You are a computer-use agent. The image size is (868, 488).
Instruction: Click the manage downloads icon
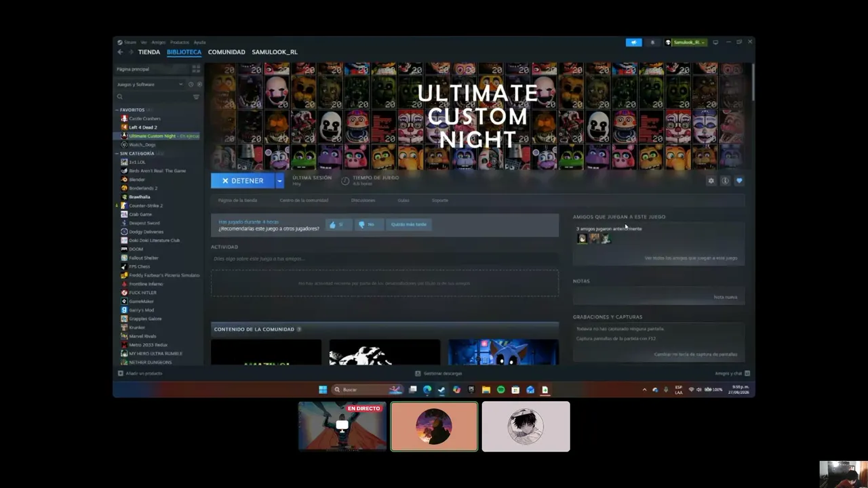418,373
